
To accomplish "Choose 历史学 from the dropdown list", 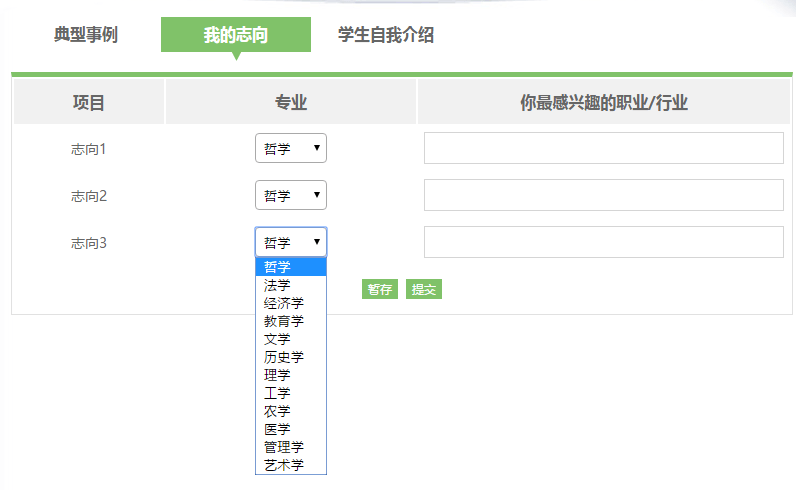I will click(x=291, y=357).
